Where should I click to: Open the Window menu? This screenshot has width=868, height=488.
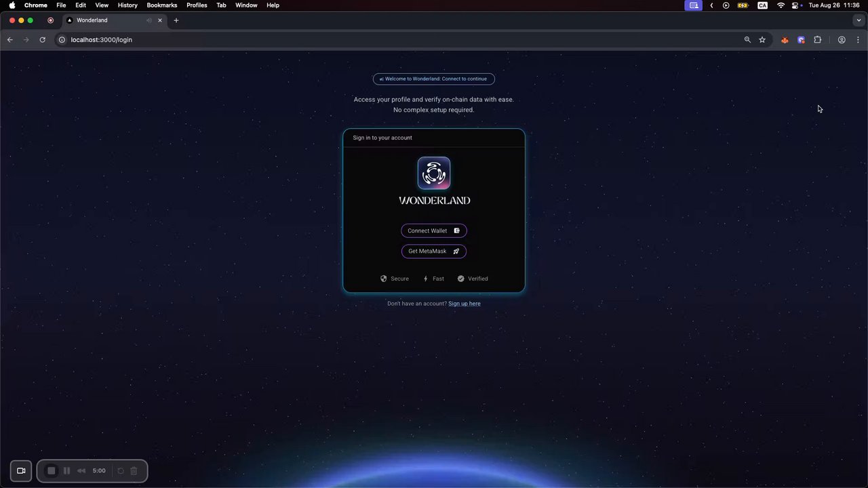(246, 5)
